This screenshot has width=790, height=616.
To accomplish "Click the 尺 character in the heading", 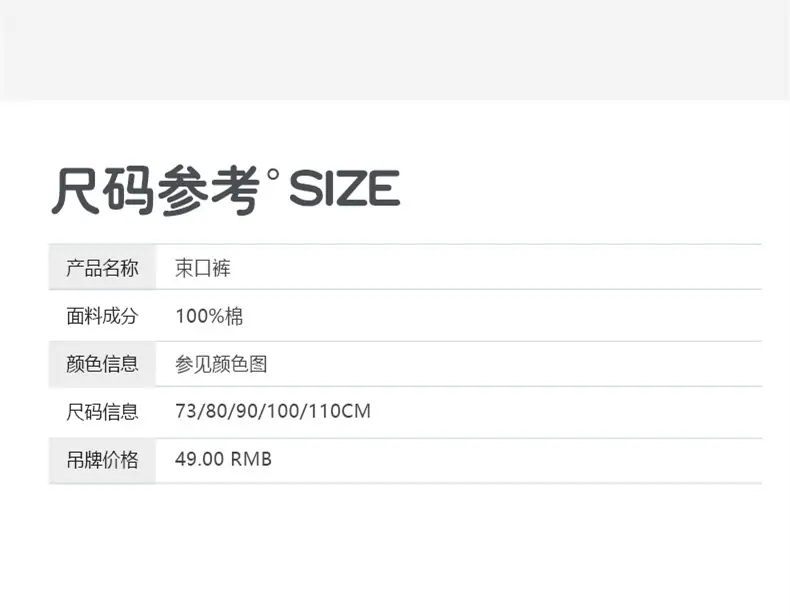I will point(76,191).
